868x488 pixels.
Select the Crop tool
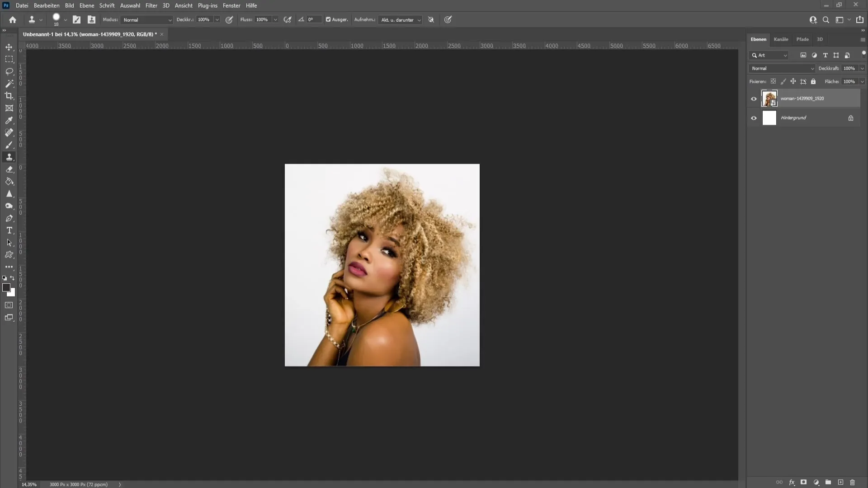coord(9,96)
